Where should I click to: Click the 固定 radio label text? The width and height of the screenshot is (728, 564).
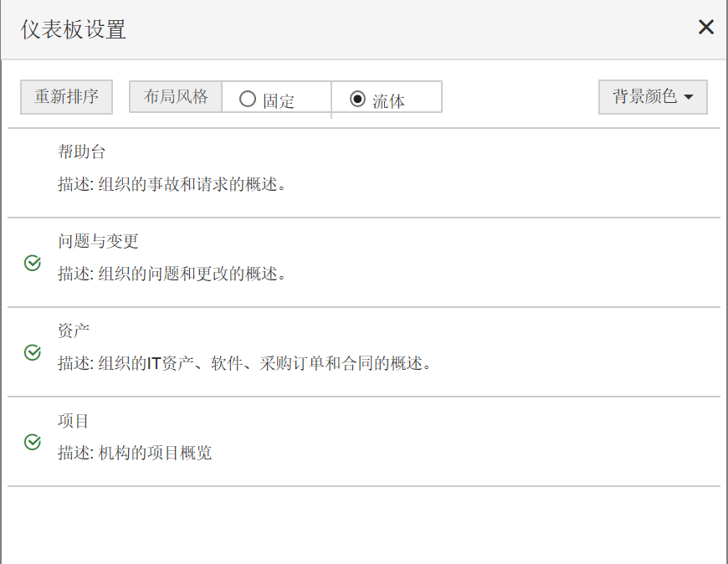[x=279, y=101]
